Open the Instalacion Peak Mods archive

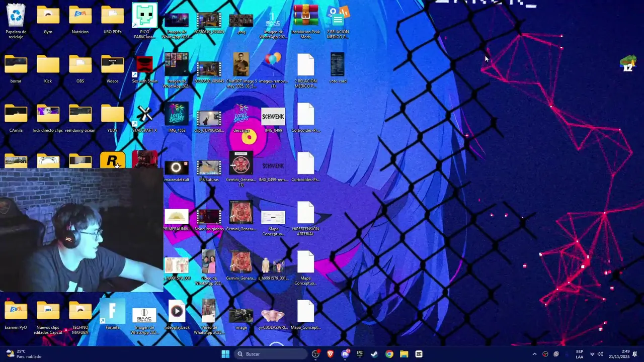(305, 22)
